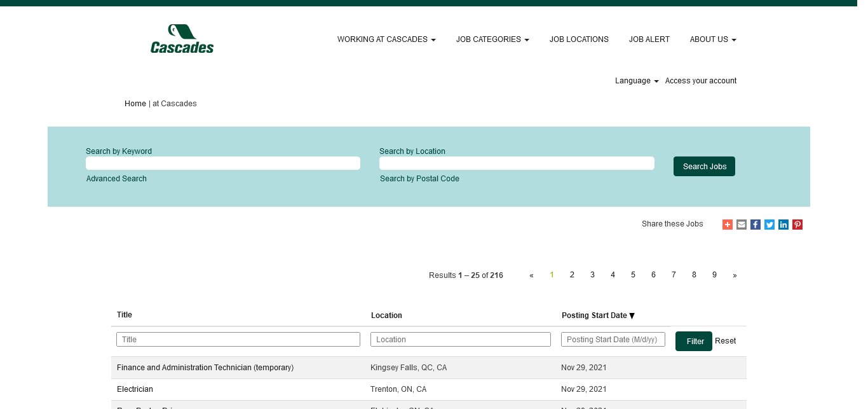The height and width of the screenshot is (409, 868).
Task: Expand the Language selector
Action: click(x=636, y=81)
